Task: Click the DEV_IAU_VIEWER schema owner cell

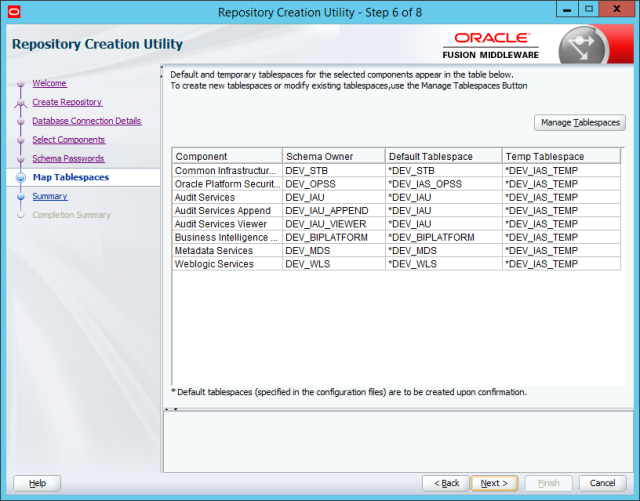Action: (334, 224)
